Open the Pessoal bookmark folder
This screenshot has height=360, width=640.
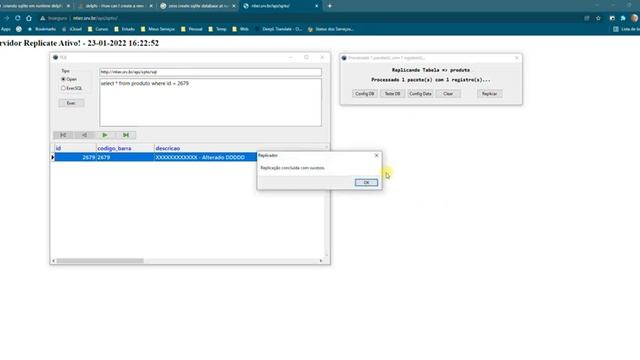click(x=192, y=29)
